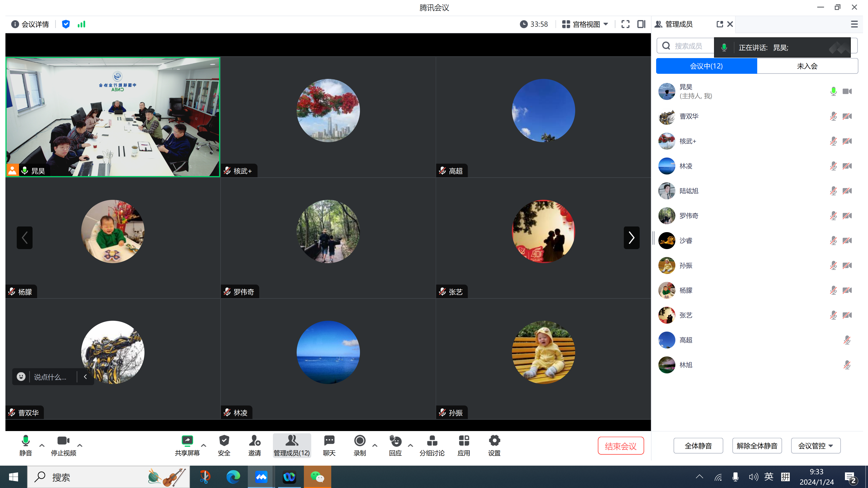The width and height of the screenshot is (868, 488).
Task: Open the 会议管控 dropdown menu
Action: tap(816, 446)
